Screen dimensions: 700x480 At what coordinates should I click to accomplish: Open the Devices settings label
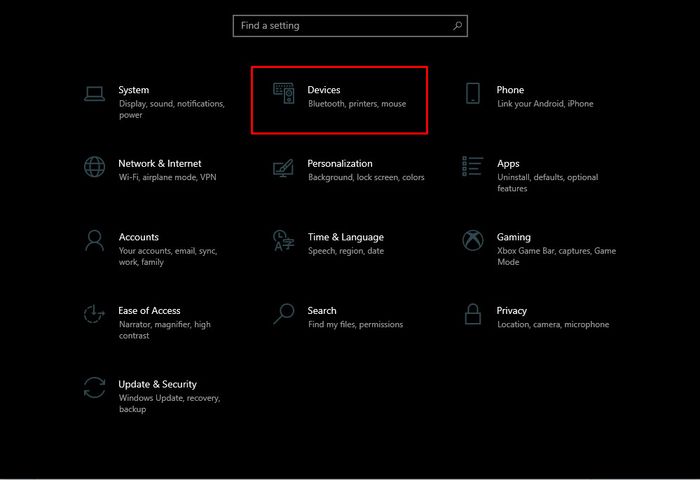324,90
